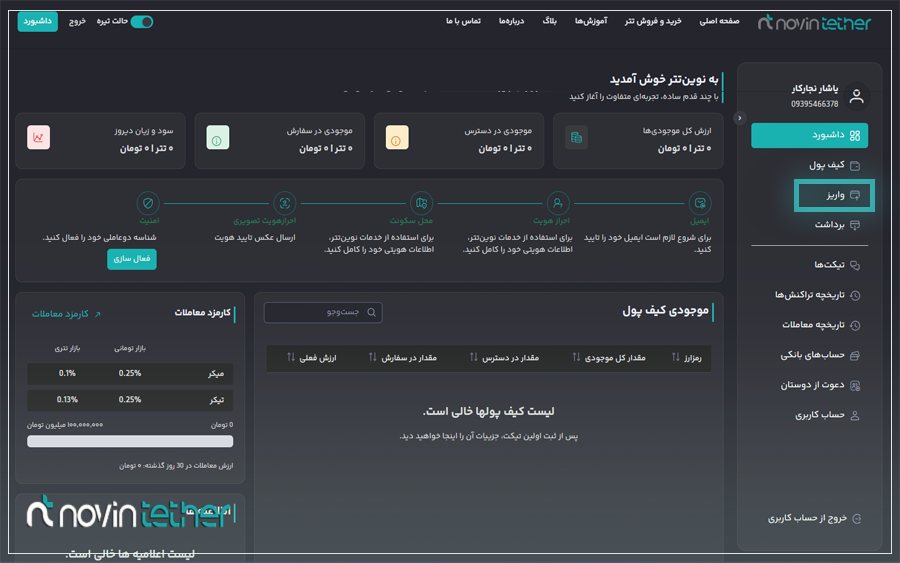900x563 pixels.
Task: Open the کارمزد معاملات link with arrow
Action: pyautogui.click(x=66, y=314)
